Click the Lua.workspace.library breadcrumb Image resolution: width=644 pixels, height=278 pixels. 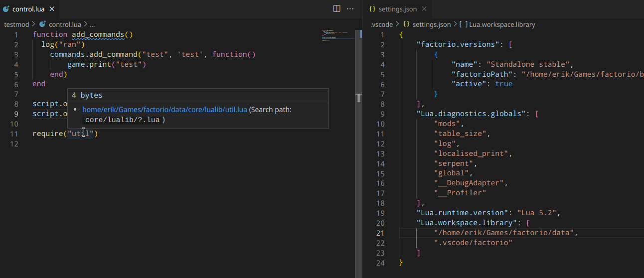[497, 24]
